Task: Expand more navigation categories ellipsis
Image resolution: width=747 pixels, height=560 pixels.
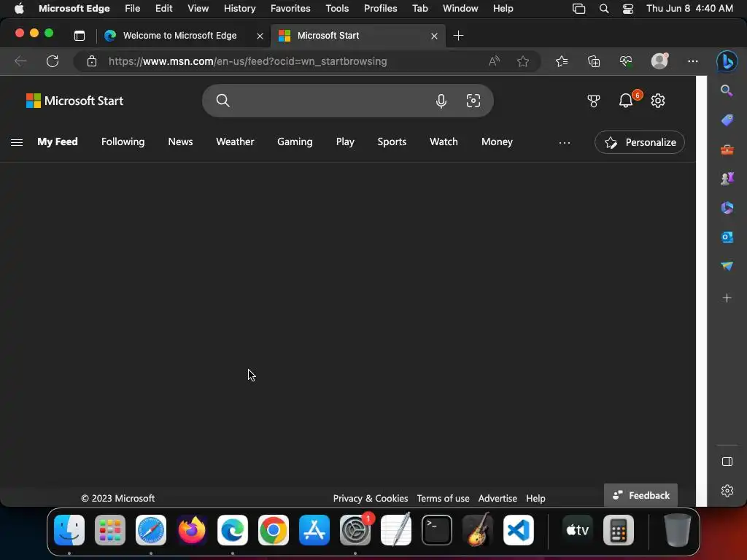Action: tap(565, 142)
